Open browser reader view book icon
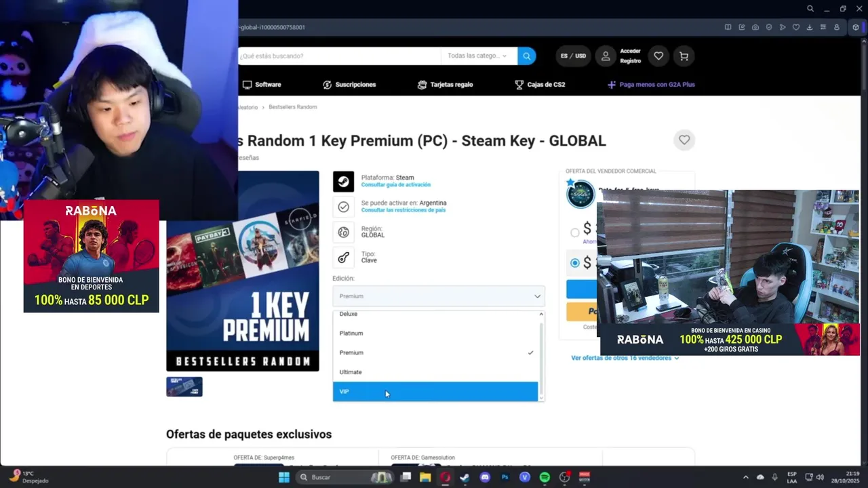 point(728,27)
